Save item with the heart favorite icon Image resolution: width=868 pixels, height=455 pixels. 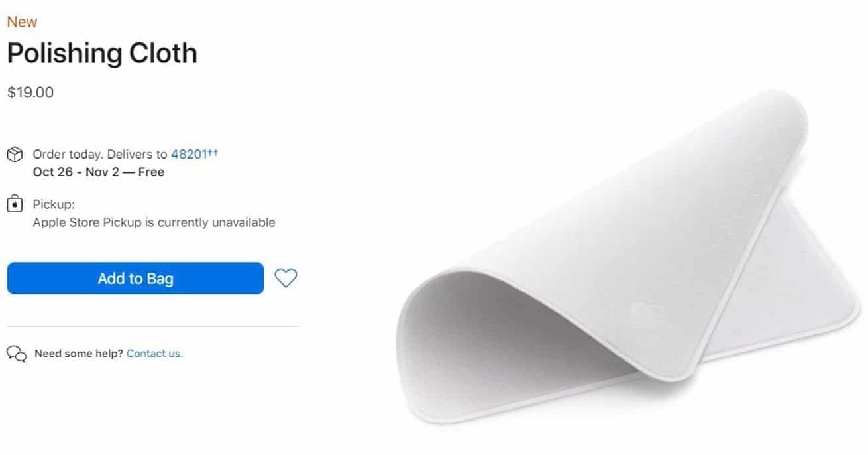pyautogui.click(x=286, y=278)
